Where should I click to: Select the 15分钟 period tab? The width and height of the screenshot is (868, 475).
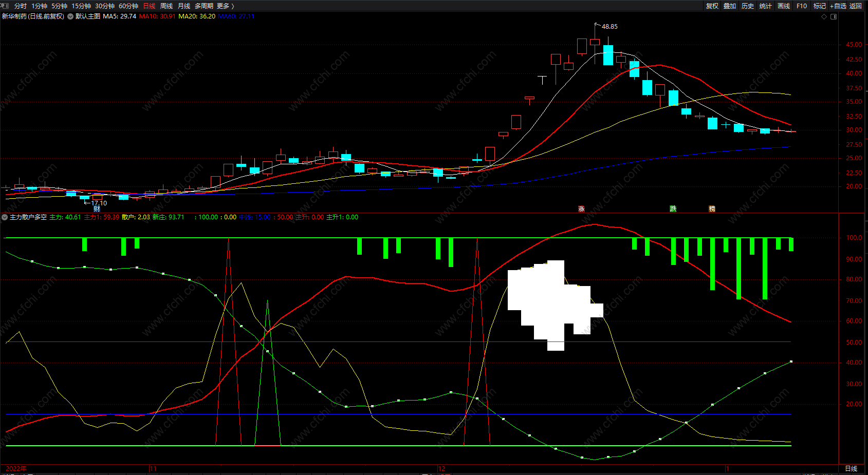(81, 6)
